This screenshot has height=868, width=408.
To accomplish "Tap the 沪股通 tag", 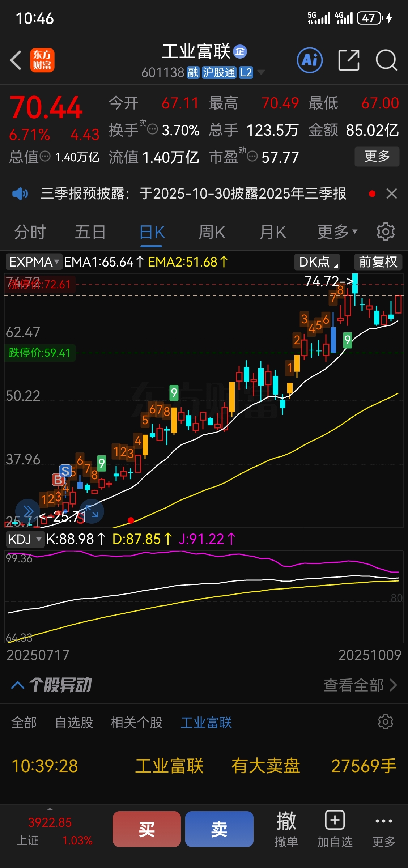I will click(219, 73).
